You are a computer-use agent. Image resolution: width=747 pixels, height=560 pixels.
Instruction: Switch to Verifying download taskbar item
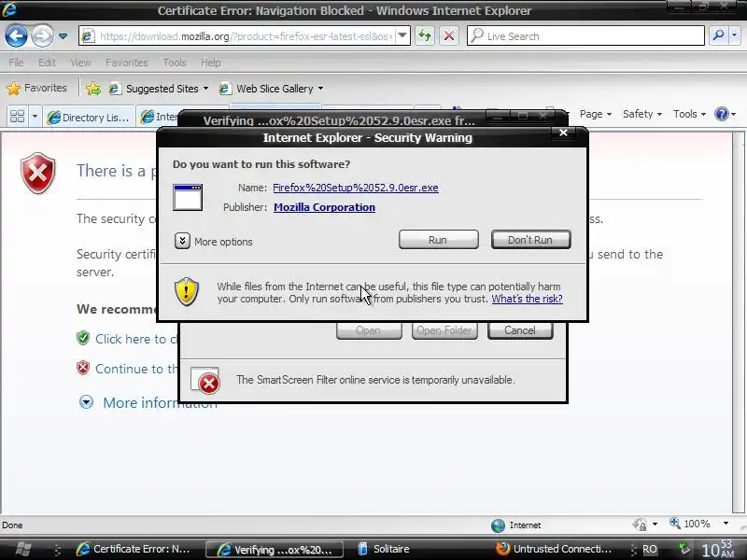click(274, 550)
